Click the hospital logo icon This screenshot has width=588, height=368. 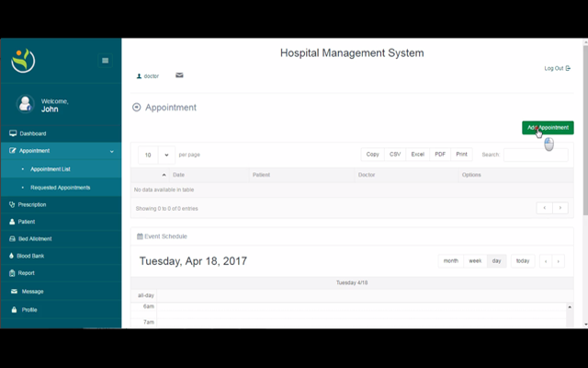pos(23,61)
